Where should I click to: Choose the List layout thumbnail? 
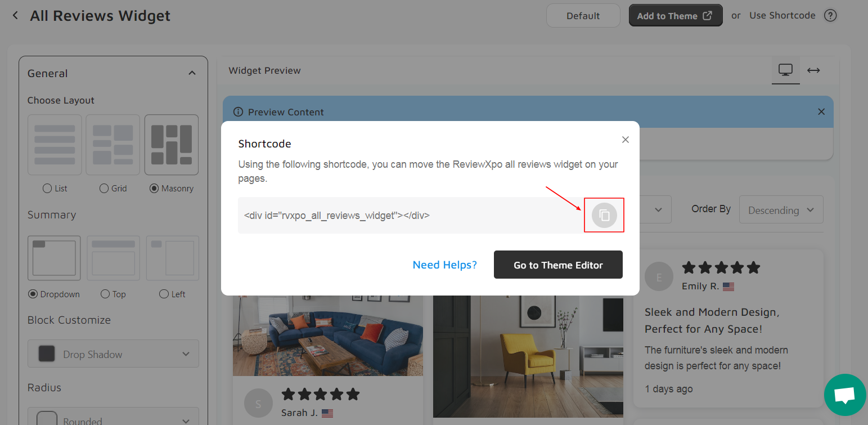55,145
